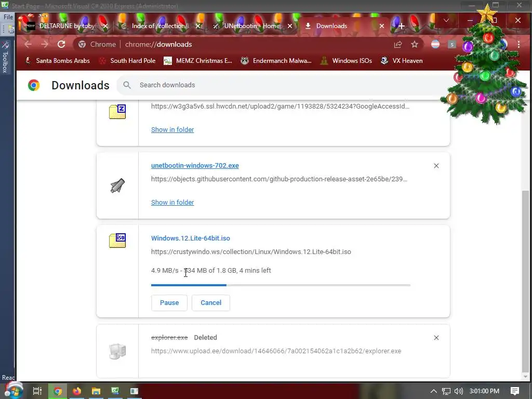Close the DELTARUNE tab
The width and height of the screenshot is (532, 399).
click(x=105, y=26)
